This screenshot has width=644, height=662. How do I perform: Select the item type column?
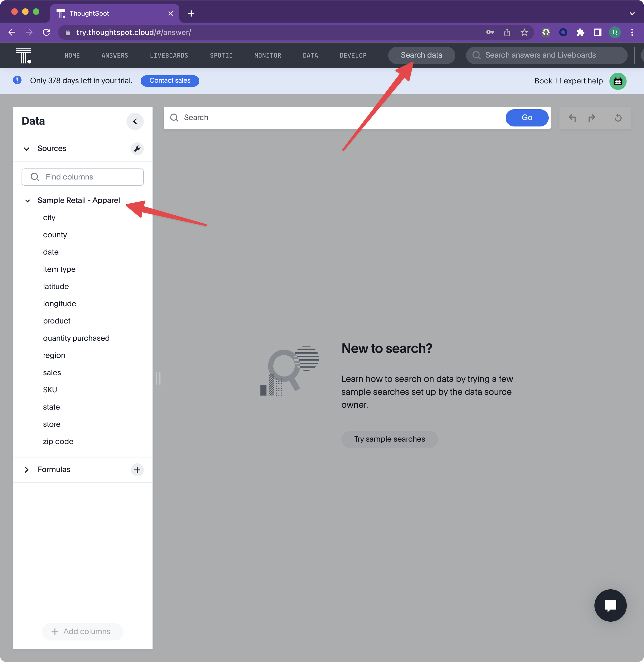[59, 269]
